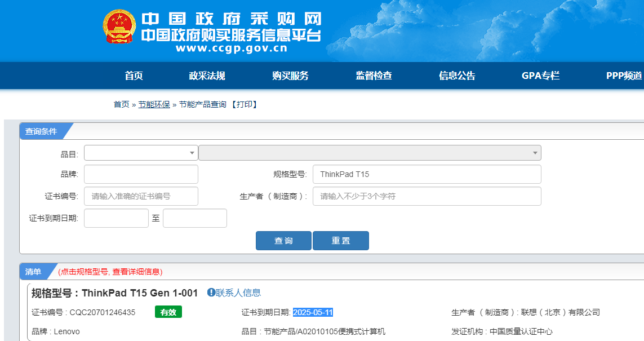The height and width of the screenshot is (341, 644).
Task: Click the certificate number CQC20701246435
Action: point(103,312)
